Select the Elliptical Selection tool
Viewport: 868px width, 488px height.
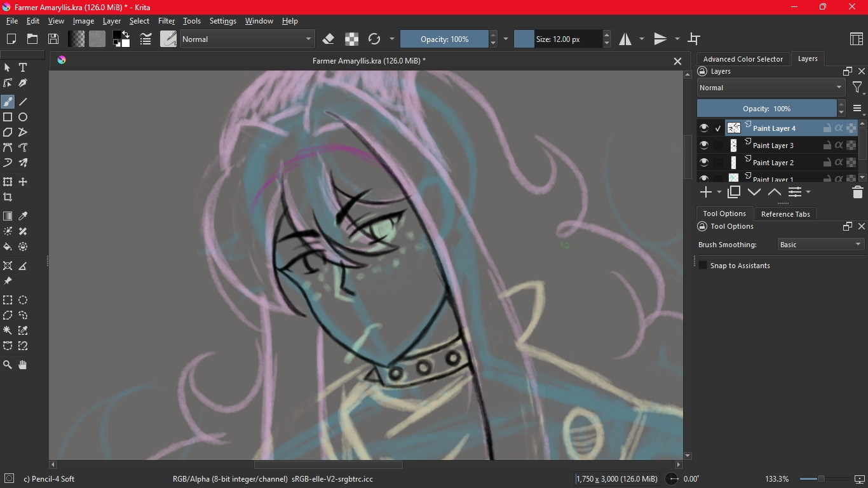[23, 300]
